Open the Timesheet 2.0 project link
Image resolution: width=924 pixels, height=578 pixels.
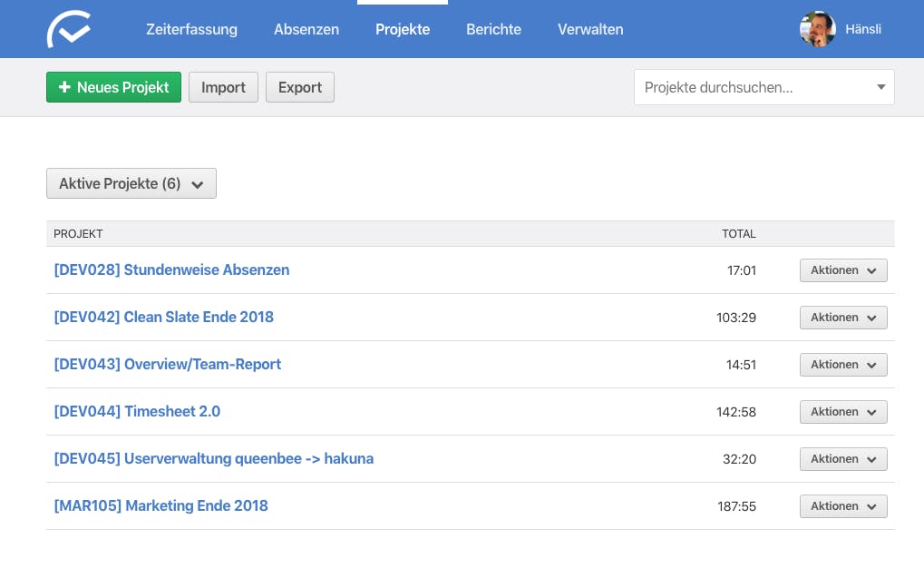click(x=137, y=411)
